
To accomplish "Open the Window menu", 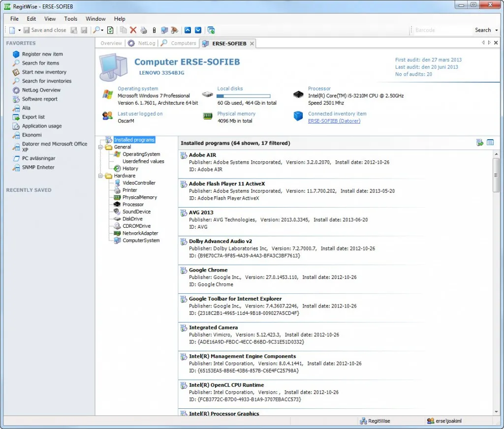I will pyautogui.click(x=95, y=19).
